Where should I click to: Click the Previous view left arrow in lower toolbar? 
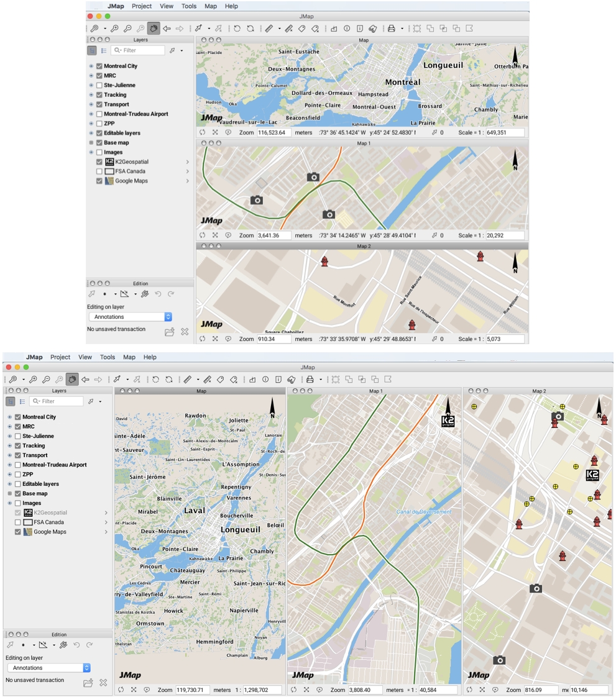coord(86,379)
